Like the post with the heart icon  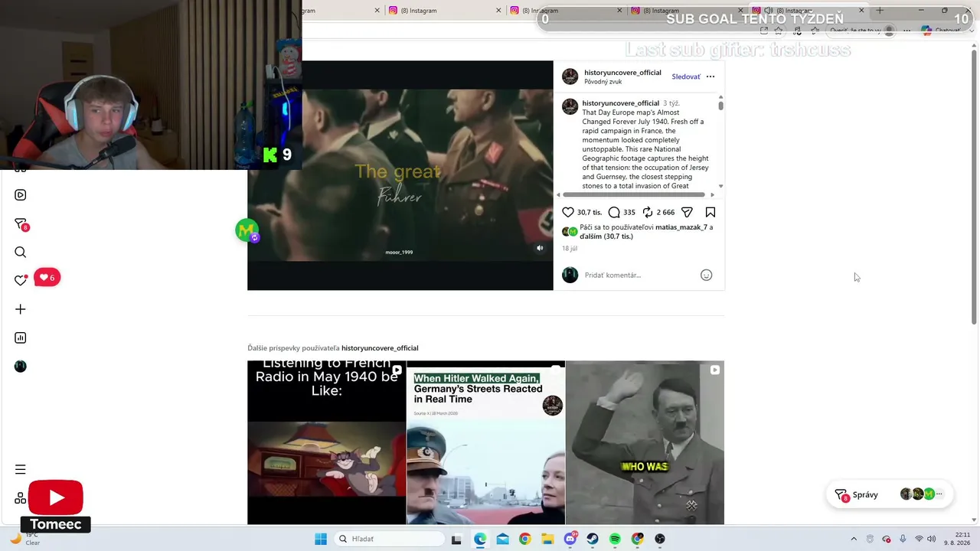click(x=568, y=212)
